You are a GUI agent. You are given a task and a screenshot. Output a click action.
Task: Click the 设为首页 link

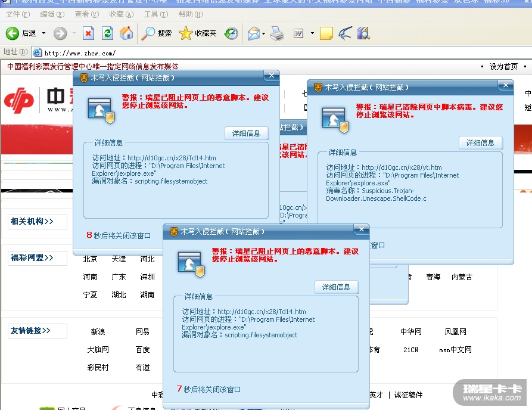pos(503,67)
